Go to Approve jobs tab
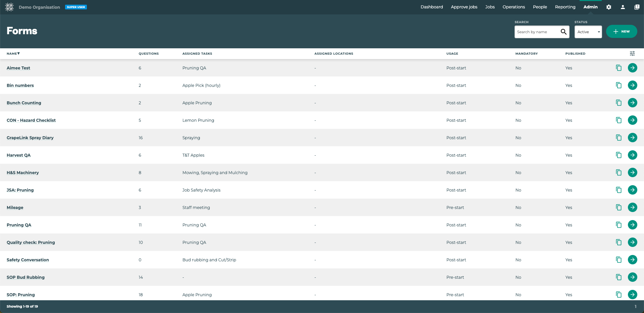 (464, 7)
